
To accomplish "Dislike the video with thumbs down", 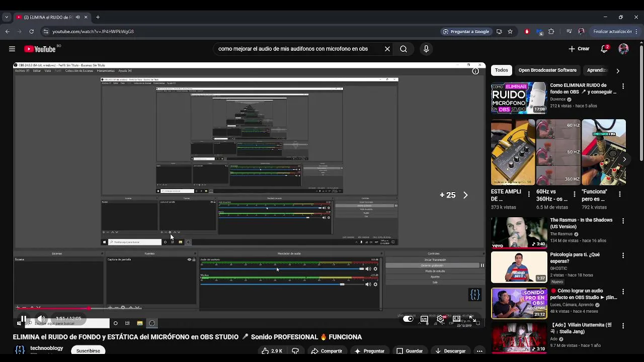I will point(295,351).
